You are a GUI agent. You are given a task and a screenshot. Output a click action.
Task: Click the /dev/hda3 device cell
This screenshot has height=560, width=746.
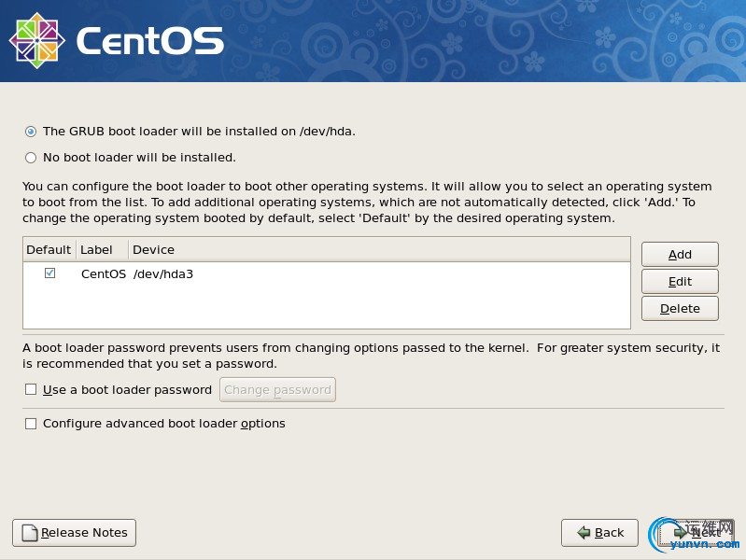(x=163, y=274)
